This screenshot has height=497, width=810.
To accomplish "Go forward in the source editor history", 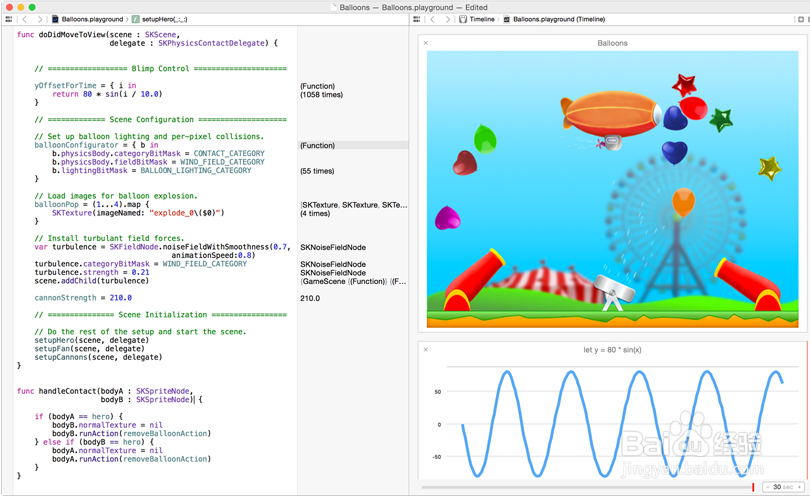I will (x=39, y=19).
